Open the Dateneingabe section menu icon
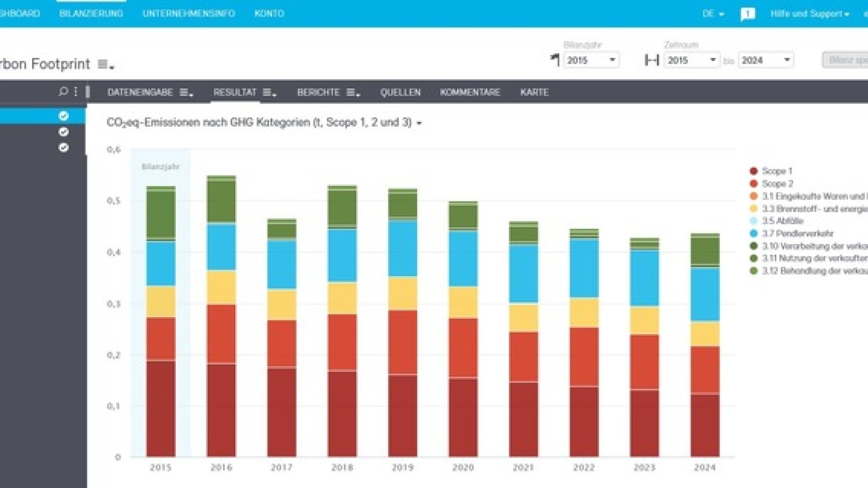The height and width of the screenshot is (488, 868). tap(184, 92)
